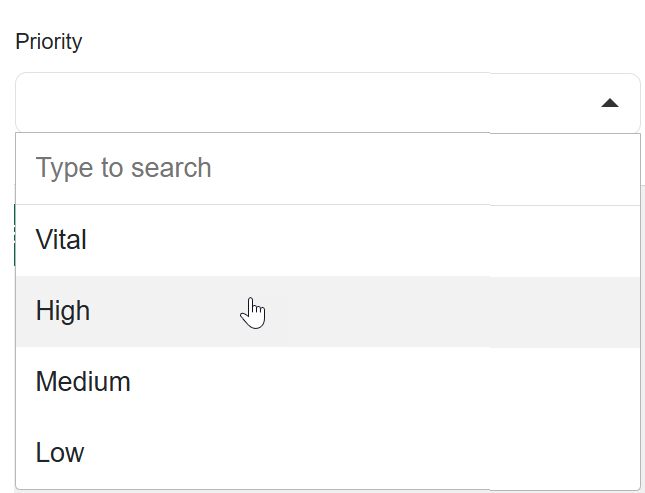Click the empty Priority combo box
The height and width of the screenshot is (493, 645).
[x=328, y=103]
